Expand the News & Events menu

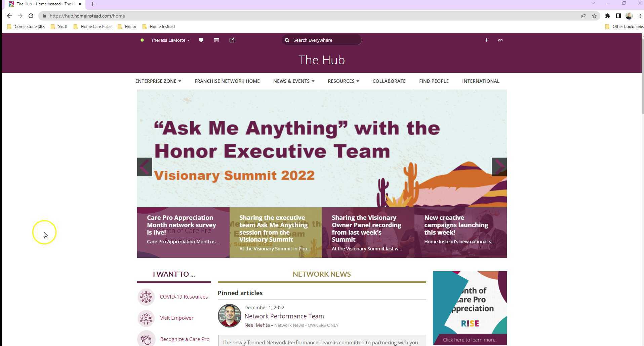pos(294,81)
